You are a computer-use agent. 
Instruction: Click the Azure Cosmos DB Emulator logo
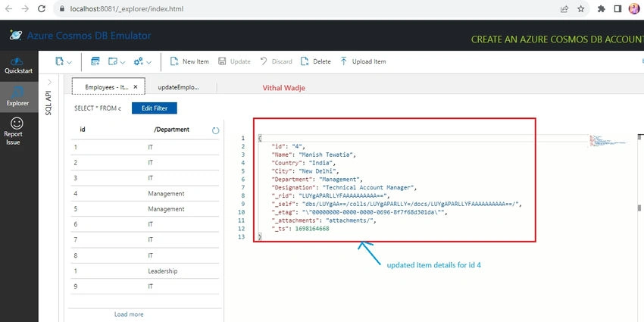coord(16,36)
